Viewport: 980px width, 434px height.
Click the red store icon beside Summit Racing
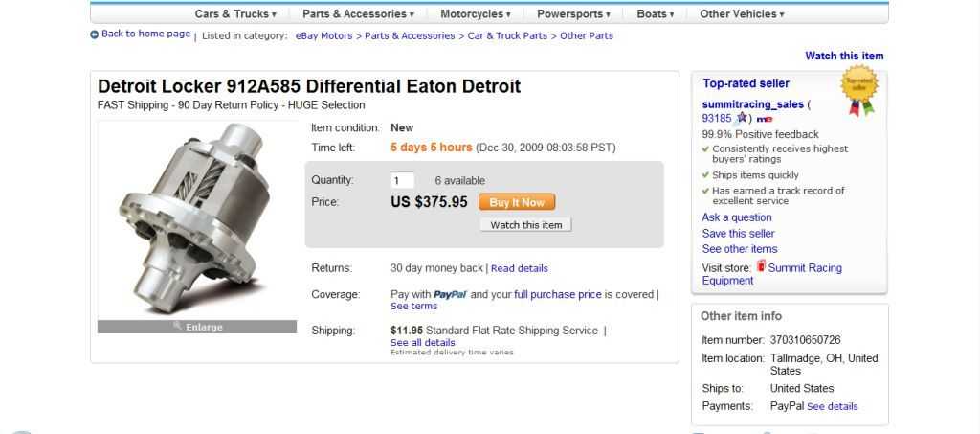761,265
